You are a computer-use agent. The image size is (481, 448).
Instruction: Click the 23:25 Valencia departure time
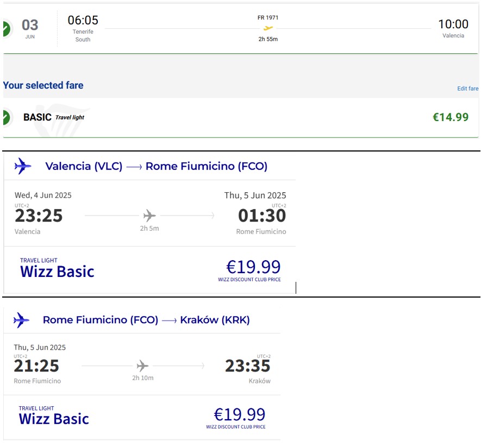pos(39,216)
